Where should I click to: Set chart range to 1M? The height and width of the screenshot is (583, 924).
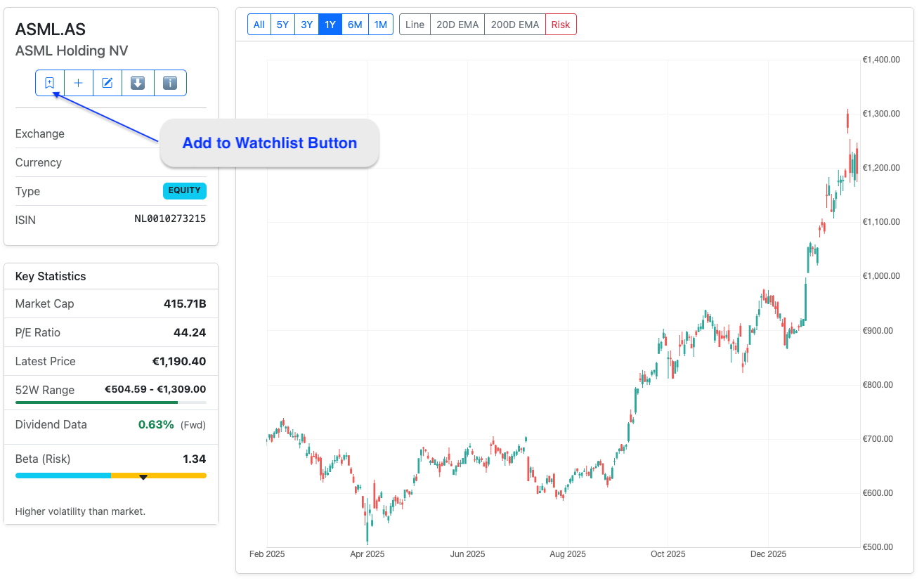pos(380,25)
